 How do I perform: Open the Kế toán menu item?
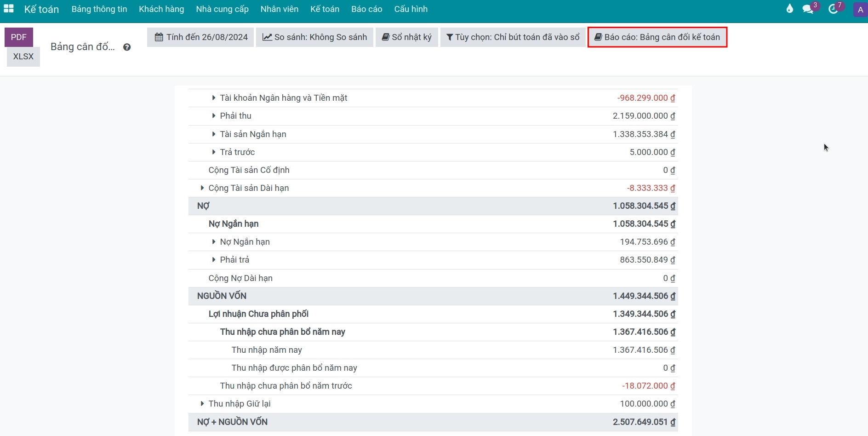(325, 9)
